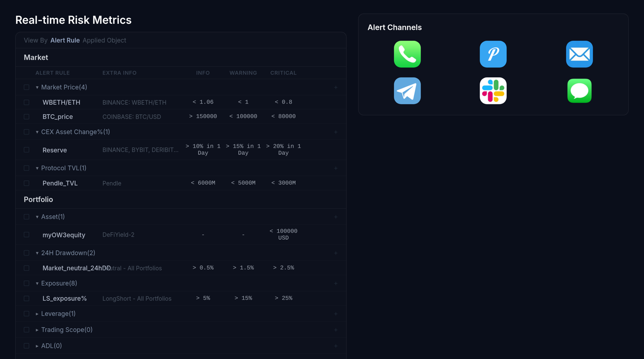
Task: Click plus icon on Exposure row
Action: click(336, 283)
